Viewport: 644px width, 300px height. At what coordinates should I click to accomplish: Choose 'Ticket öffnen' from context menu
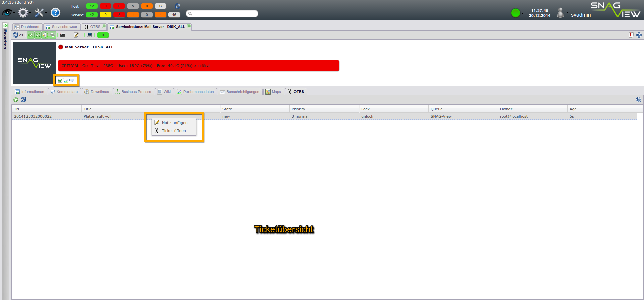pos(174,131)
